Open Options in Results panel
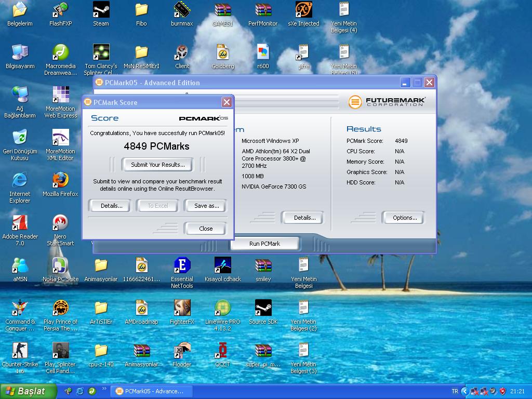Image resolution: width=532 pixels, height=399 pixels. pos(404,218)
